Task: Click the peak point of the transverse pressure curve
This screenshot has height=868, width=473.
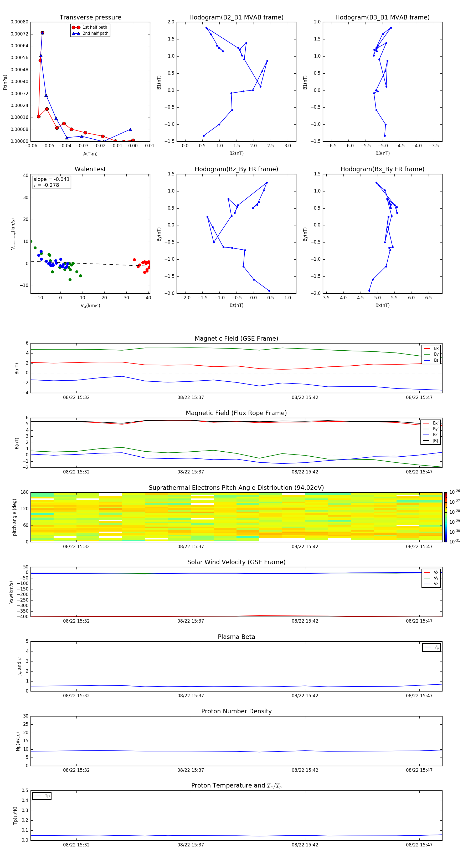Action: 42,33
